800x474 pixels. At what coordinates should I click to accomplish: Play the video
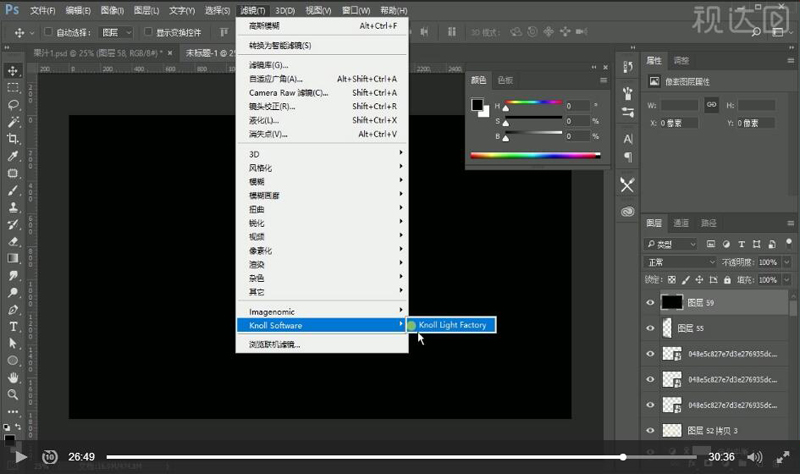20,457
